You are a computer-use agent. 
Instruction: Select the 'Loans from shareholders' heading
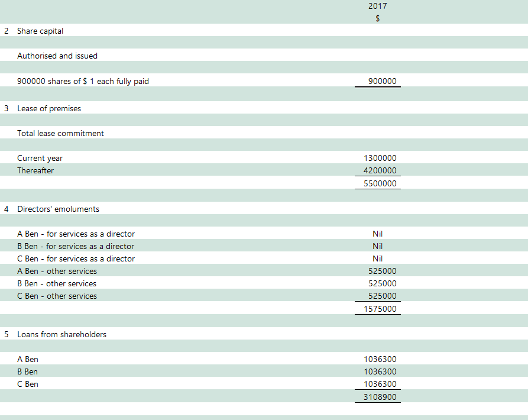pyautogui.click(x=61, y=334)
